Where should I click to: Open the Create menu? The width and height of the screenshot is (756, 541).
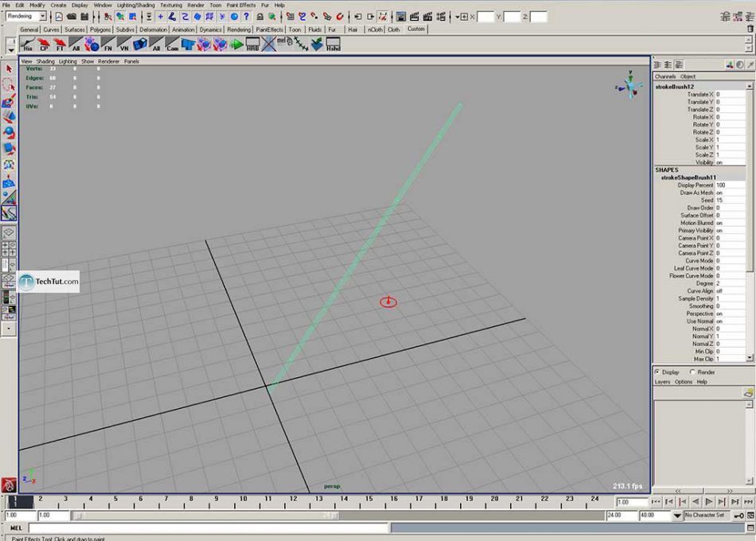coord(58,5)
